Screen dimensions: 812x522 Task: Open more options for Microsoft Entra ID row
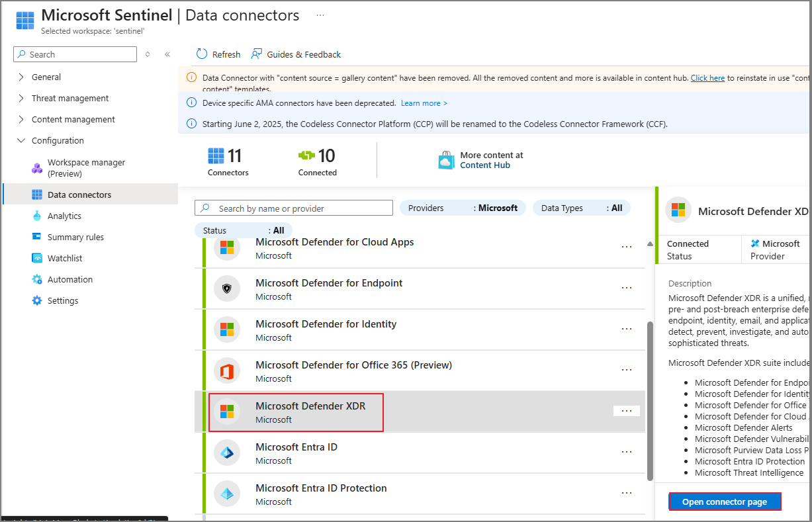pos(627,452)
